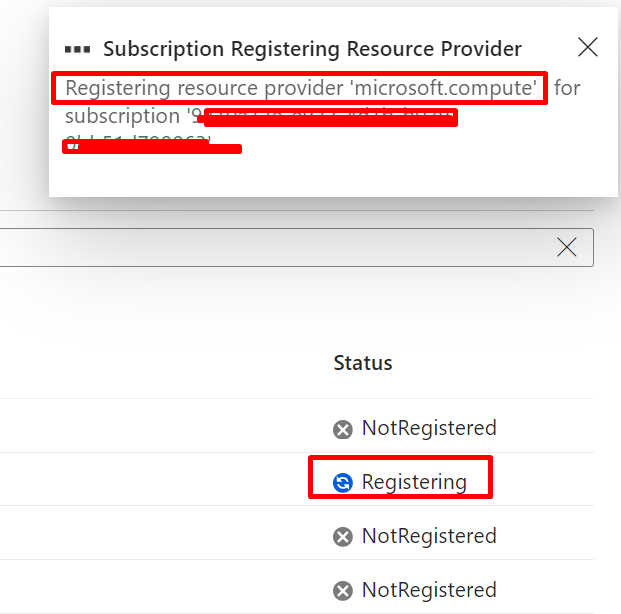This screenshot has width=621, height=614.
Task: Clear the filter box using its X icon
Action: tap(566, 247)
